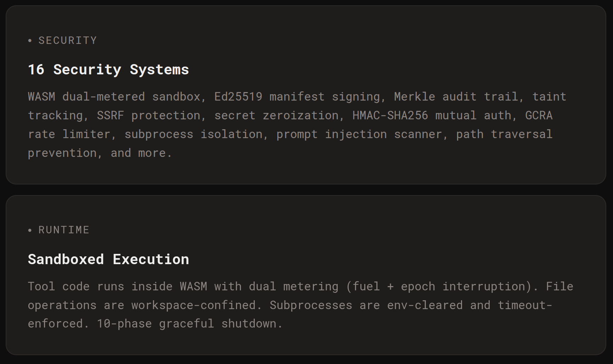Click the "env-cleared" term
Viewport: 613px width, 364px height.
click(424, 305)
